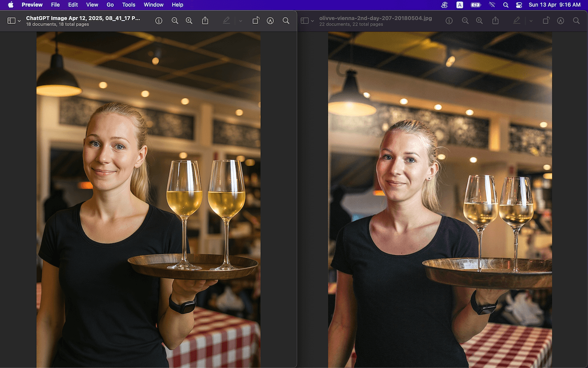Toggle the highlight pen in left window
This screenshot has height=368, width=588.
click(x=227, y=21)
